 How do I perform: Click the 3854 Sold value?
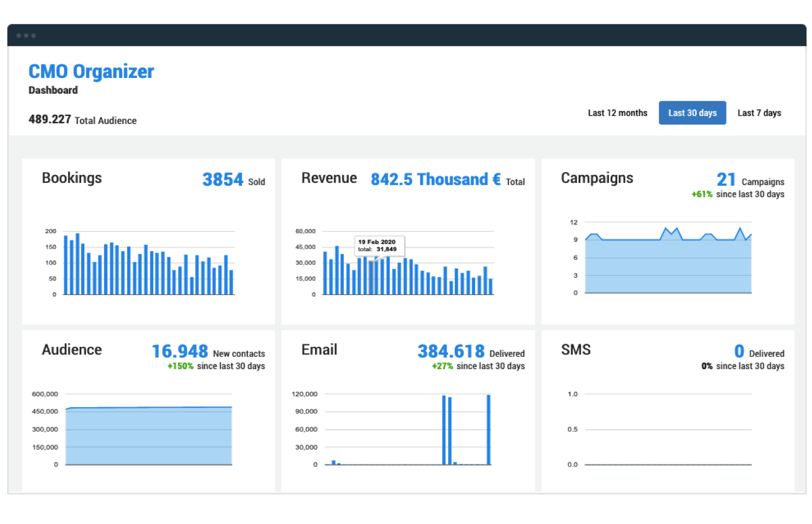click(x=234, y=180)
